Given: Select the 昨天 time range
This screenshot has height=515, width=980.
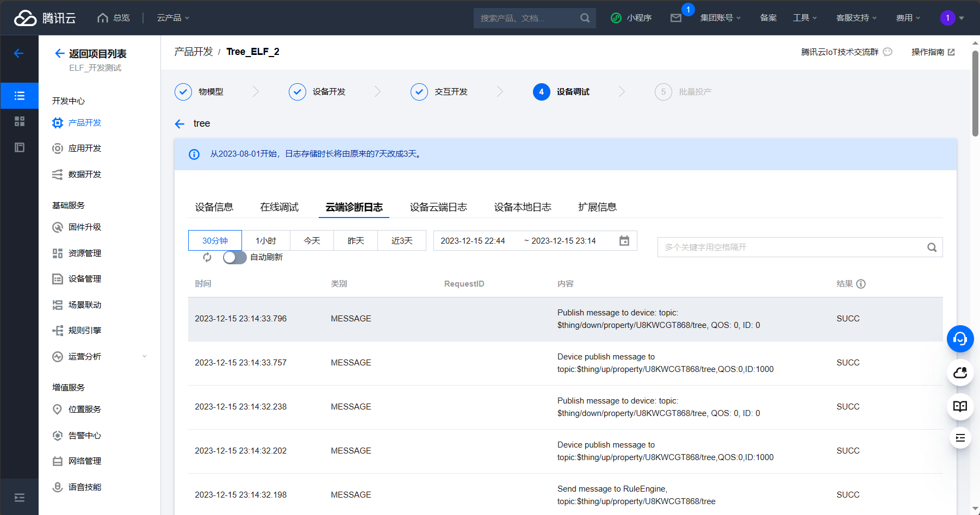Looking at the screenshot, I should click(x=356, y=240).
